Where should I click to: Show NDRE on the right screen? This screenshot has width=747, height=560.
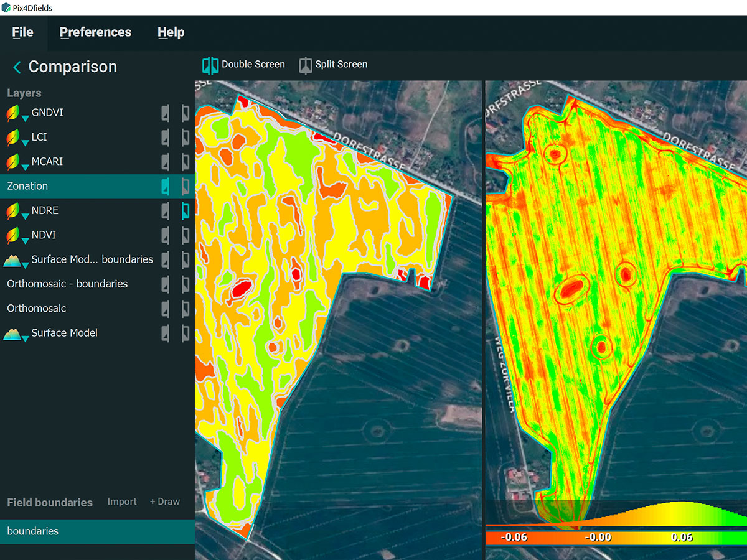pos(185,211)
